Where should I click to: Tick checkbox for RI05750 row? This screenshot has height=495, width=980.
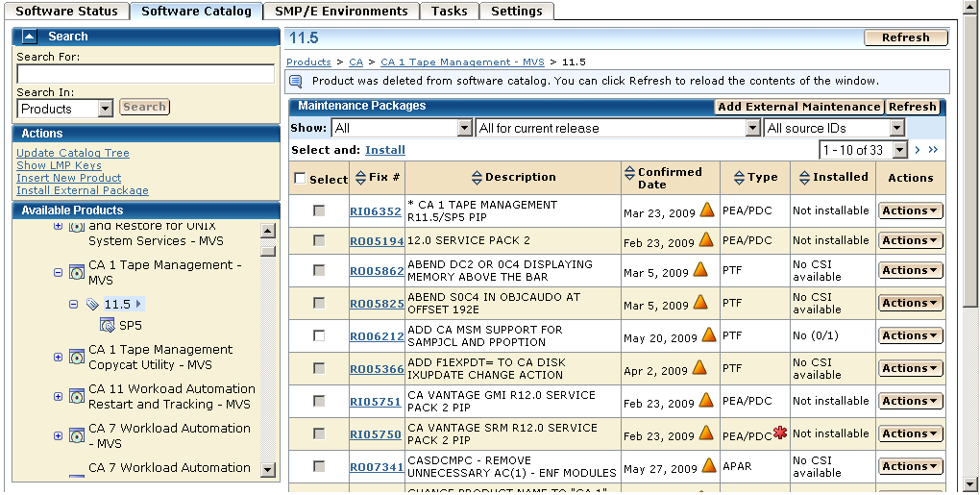pyautogui.click(x=319, y=433)
